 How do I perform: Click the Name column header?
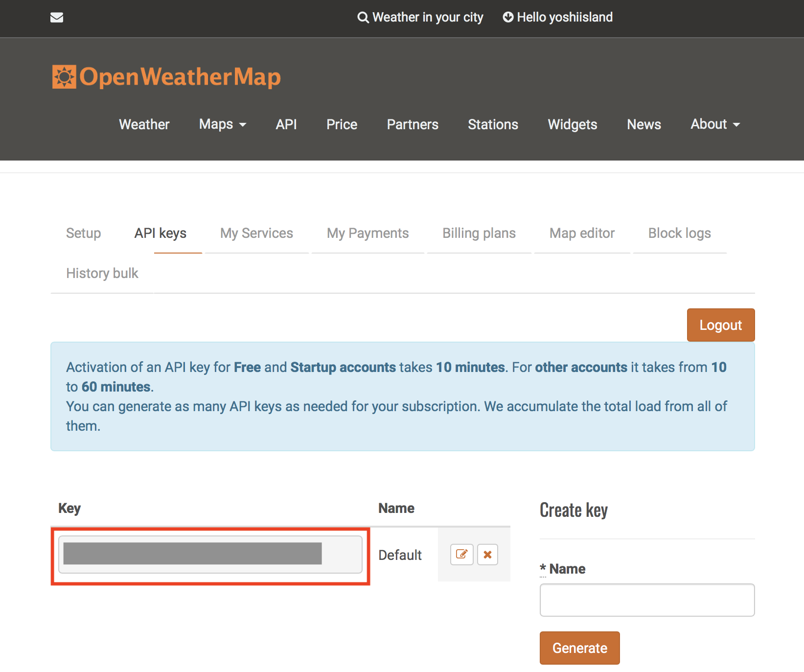pyautogui.click(x=396, y=509)
